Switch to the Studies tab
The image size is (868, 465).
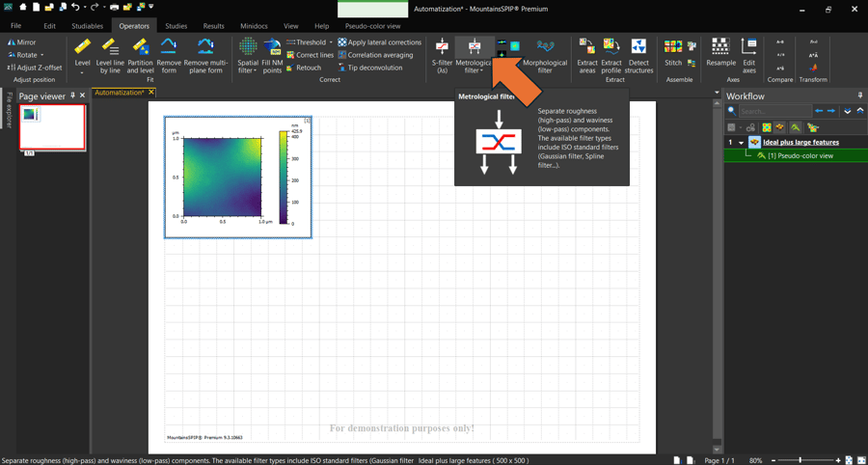176,26
